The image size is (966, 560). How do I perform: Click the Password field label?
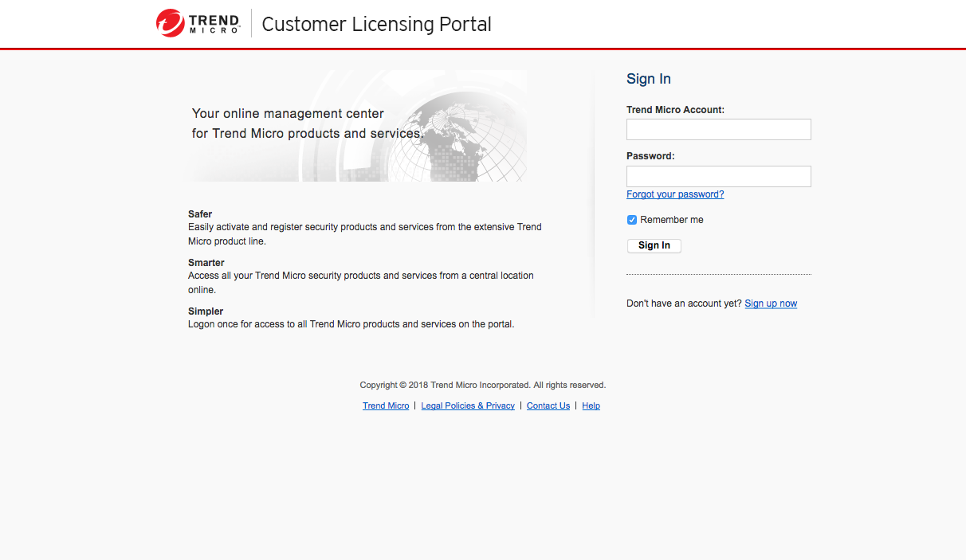(650, 156)
